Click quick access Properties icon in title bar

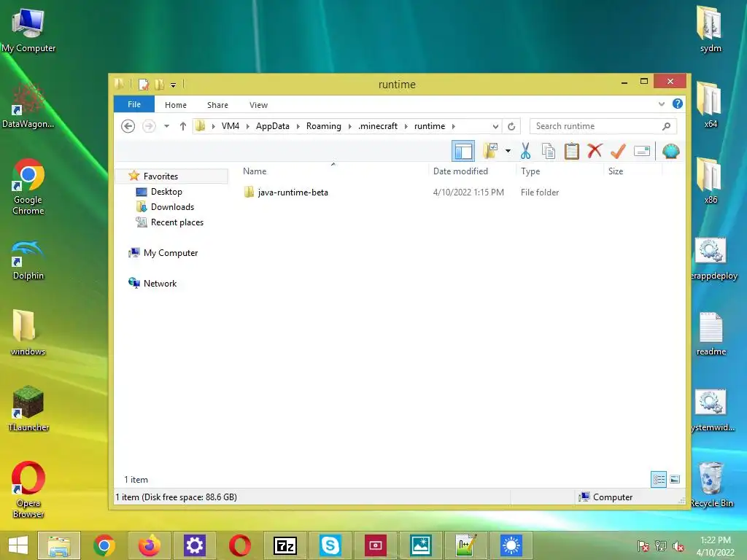(144, 85)
